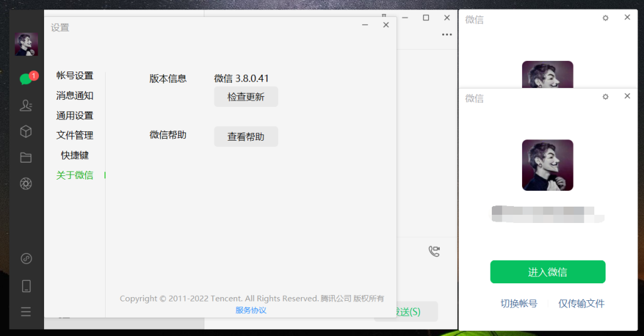Open the Mini Programs panel icon in sidebar
This screenshot has width=644, height=336.
click(x=26, y=259)
